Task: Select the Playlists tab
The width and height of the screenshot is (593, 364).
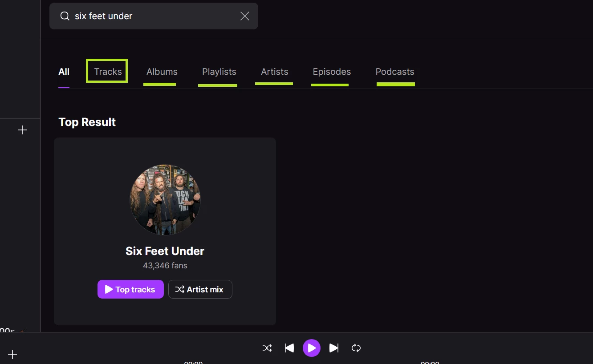Action: coord(219,72)
